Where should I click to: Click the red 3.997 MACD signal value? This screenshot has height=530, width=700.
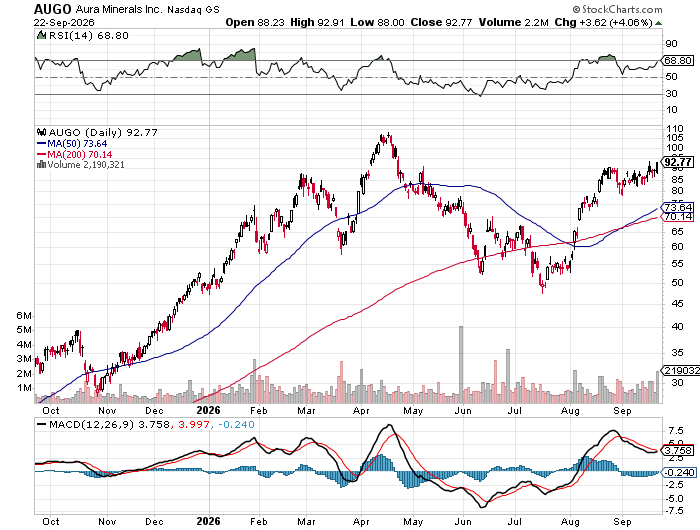tap(193, 424)
